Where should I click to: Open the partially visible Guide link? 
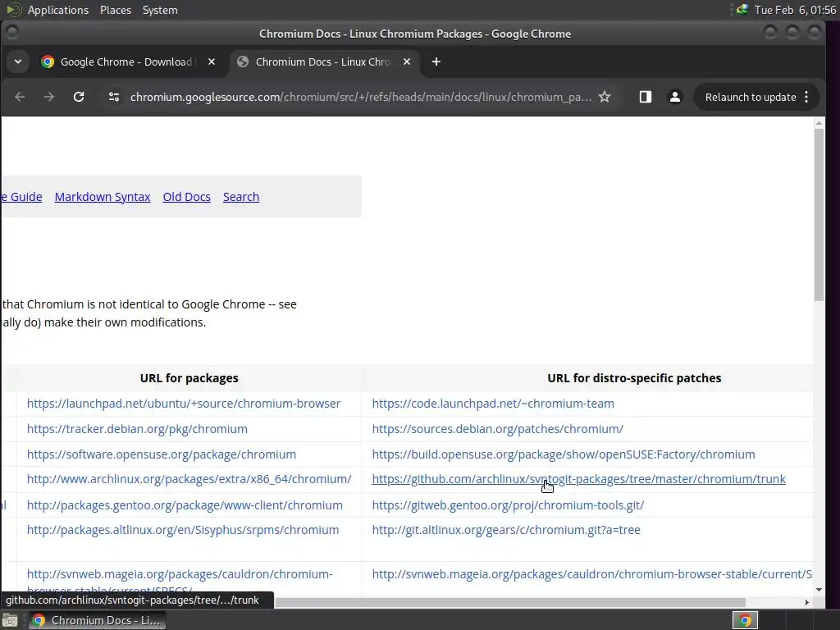click(x=22, y=197)
